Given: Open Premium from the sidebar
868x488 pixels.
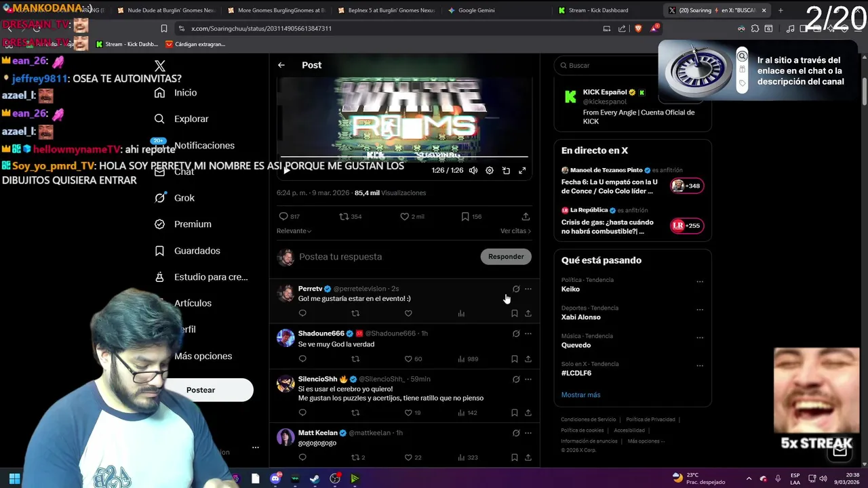Looking at the screenshot, I should coord(182,224).
